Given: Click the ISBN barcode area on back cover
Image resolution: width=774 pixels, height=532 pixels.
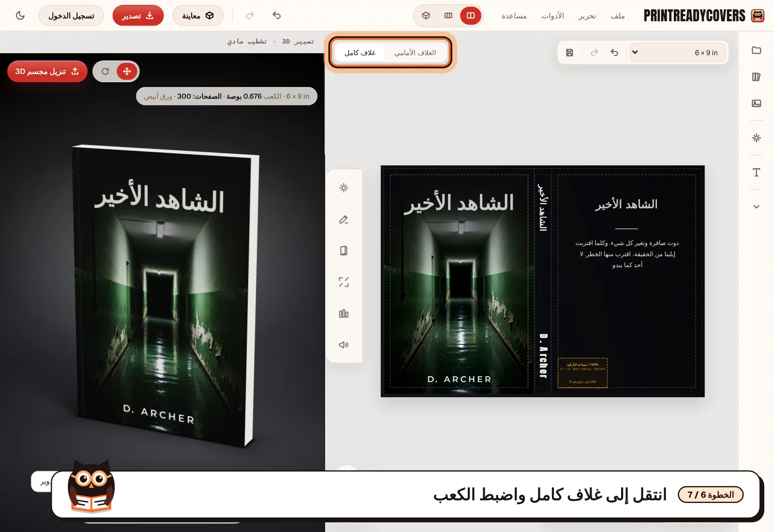Looking at the screenshot, I should click(x=582, y=373).
